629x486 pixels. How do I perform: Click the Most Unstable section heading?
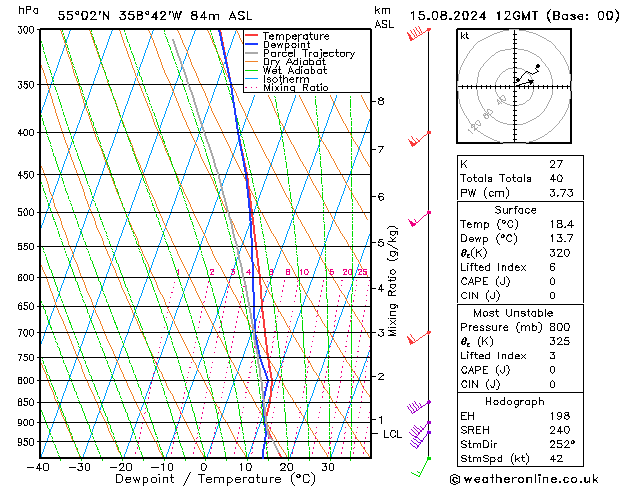[513, 313]
